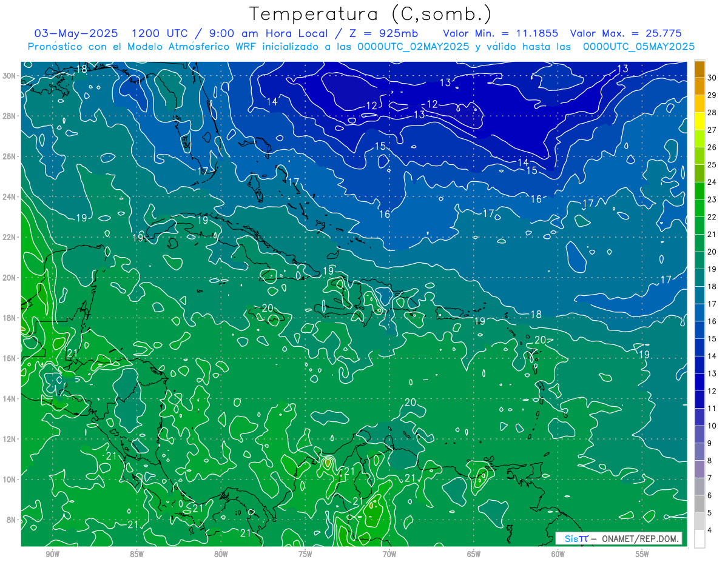Click the '9:00 am Hora Local' text
Image resolution: width=728 pixels, height=562 pixels.
268,33
